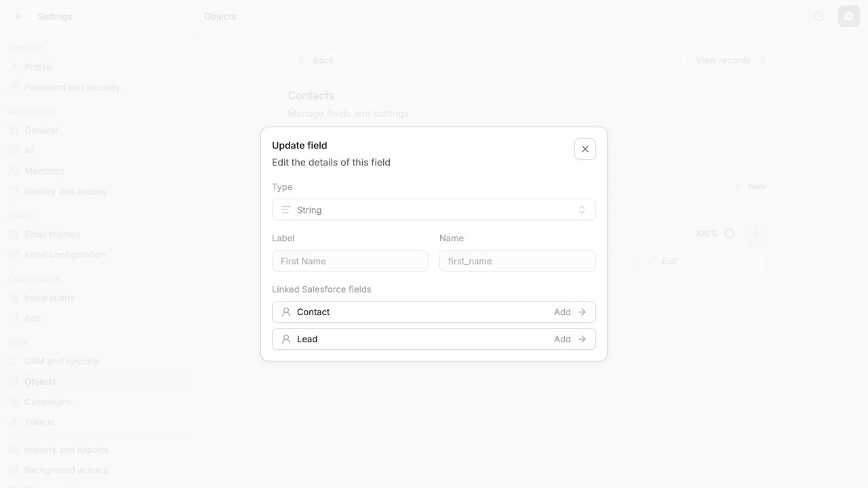Open Tokens settings
The image size is (868, 488).
click(x=98, y=422)
